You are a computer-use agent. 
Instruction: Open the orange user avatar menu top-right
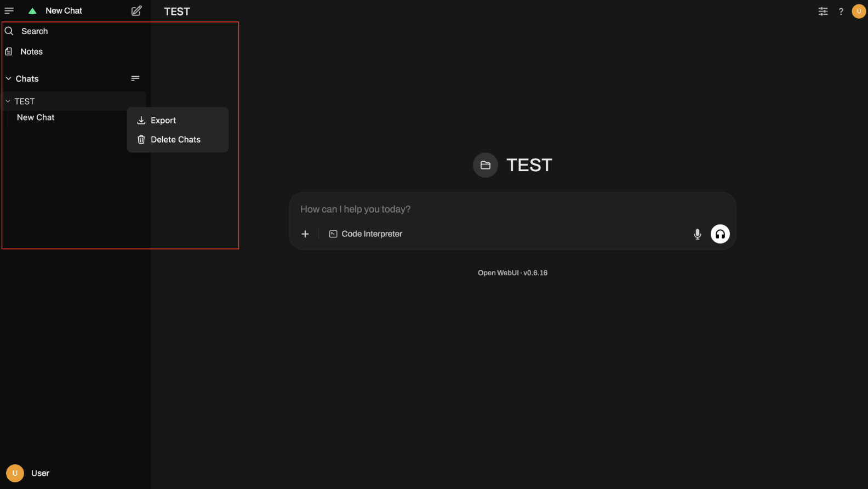(858, 12)
